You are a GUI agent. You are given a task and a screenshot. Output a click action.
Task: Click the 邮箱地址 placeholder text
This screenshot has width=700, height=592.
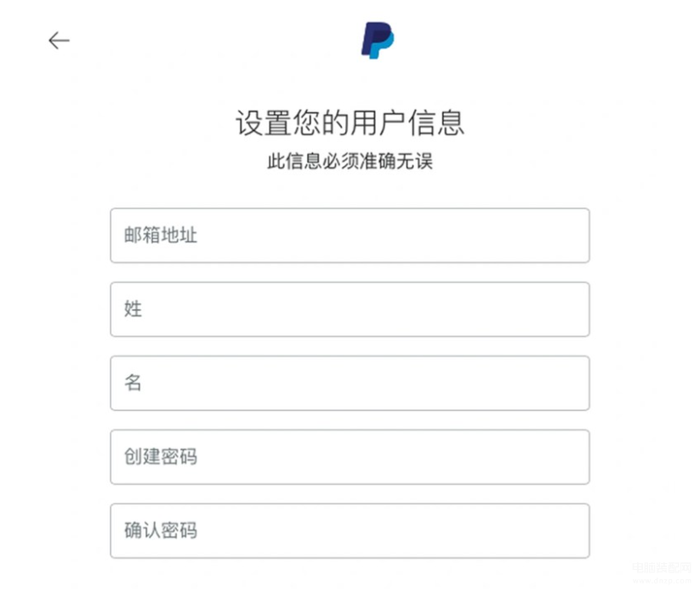click(161, 236)
